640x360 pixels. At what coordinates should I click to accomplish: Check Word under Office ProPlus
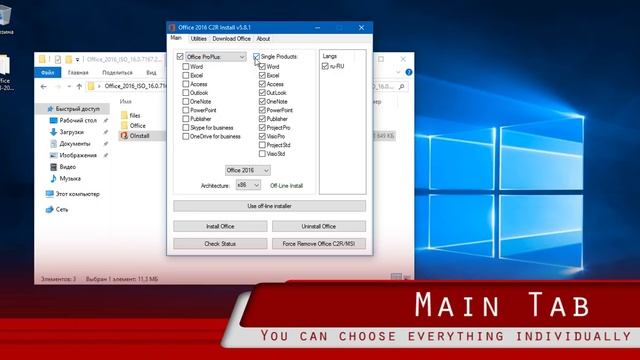(186, 66)
